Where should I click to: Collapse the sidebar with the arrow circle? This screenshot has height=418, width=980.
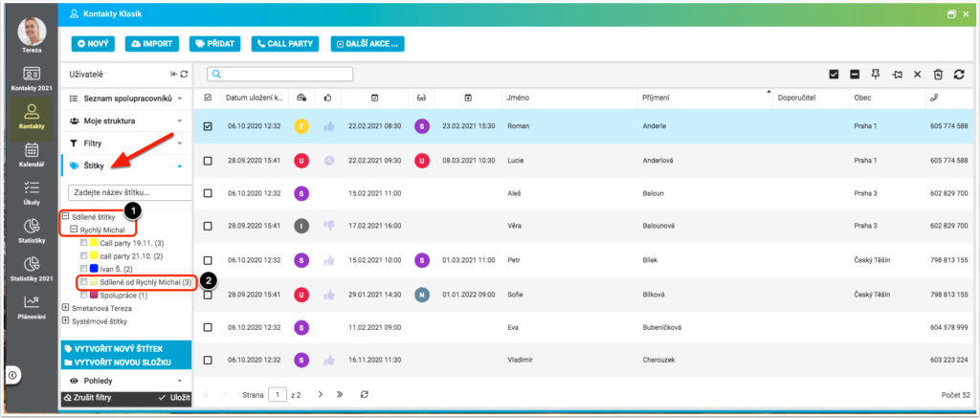coord(12,375)
